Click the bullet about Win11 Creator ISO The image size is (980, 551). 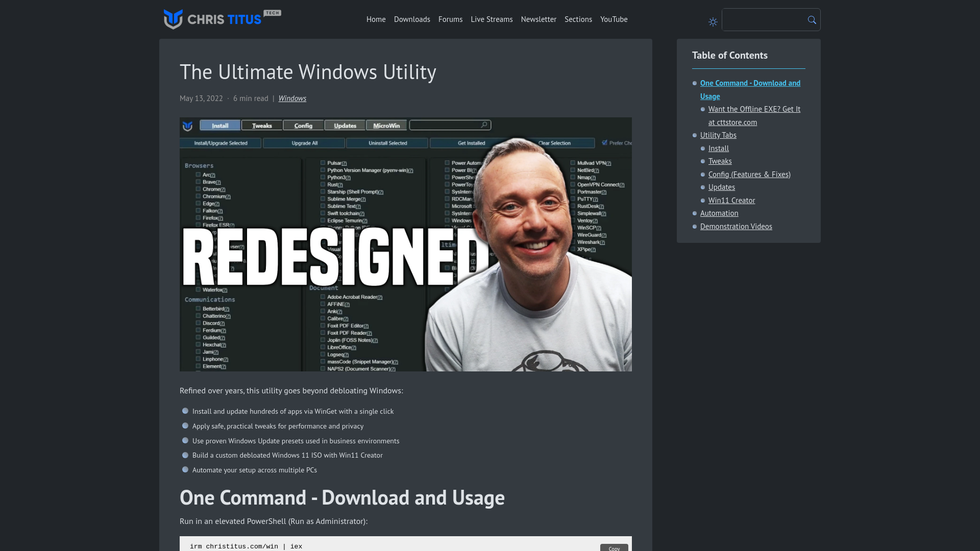pos(287,455)
